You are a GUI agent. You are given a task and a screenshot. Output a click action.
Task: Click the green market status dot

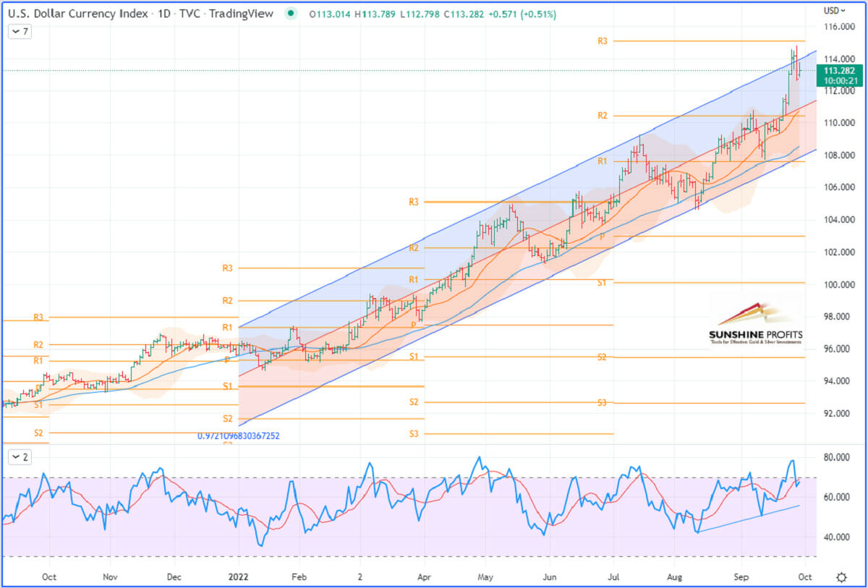pyautogui.click(x=290, y=13)
